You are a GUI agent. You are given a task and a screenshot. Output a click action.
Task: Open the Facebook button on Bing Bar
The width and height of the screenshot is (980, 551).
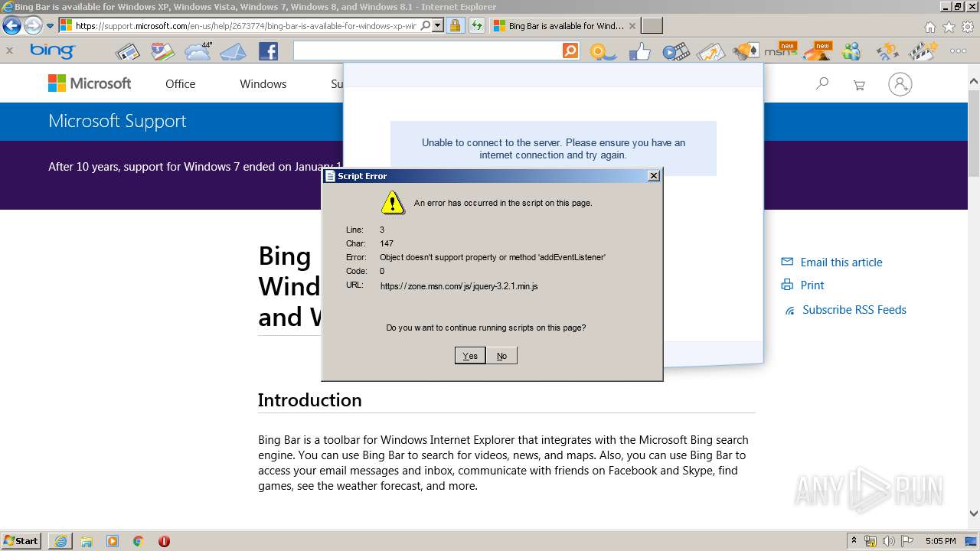(x=268, y=51)
